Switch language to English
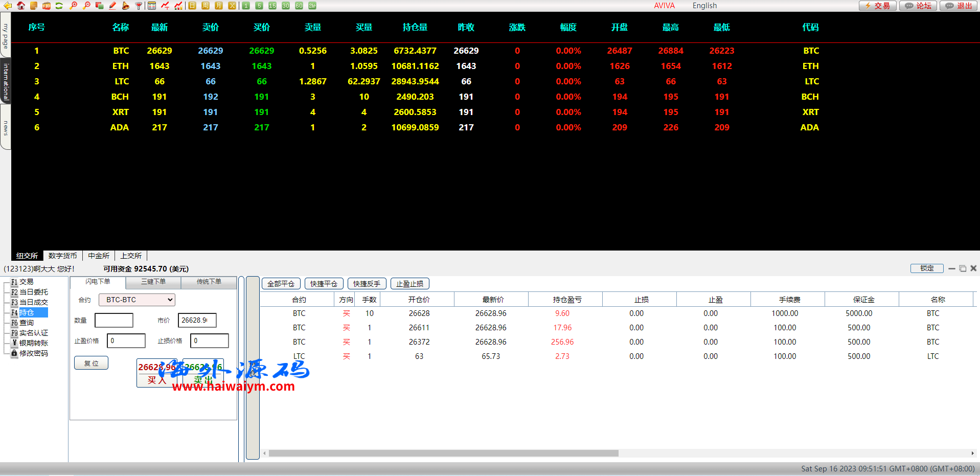The image size is (980, 476). (704, 6)
